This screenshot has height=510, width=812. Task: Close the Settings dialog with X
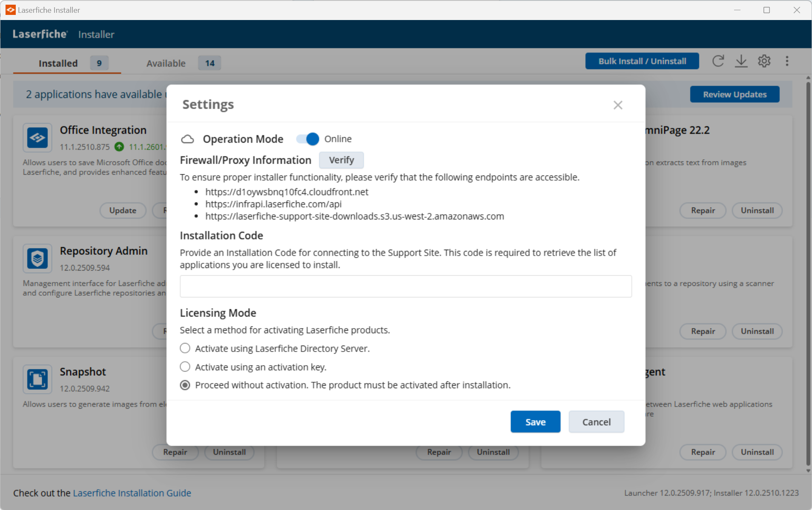pos(617,105)
